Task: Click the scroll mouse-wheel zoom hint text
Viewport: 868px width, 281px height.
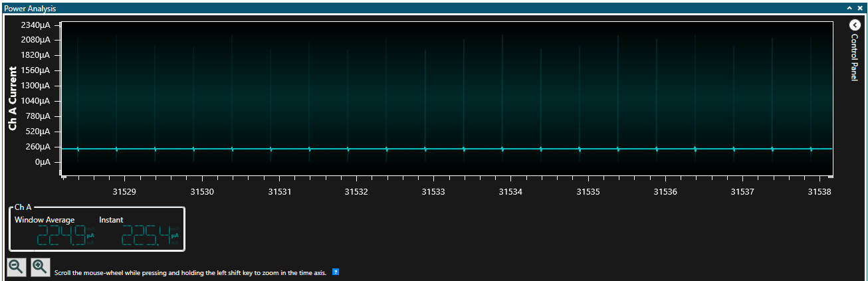Action: (x=190, y=273)
